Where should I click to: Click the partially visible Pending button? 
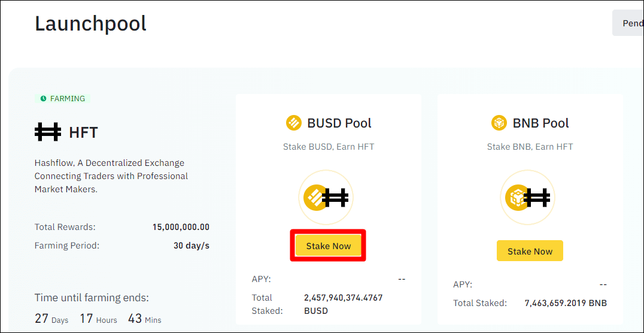[x=628, y=23]
